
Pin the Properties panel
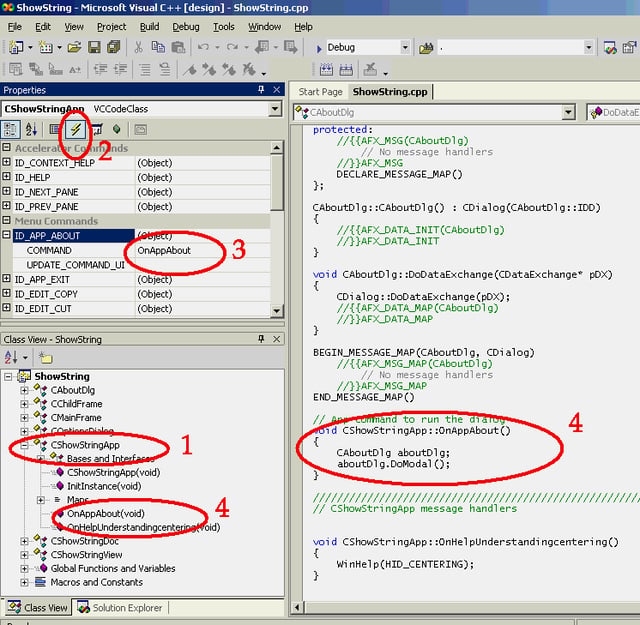click(x=261, y=89)
